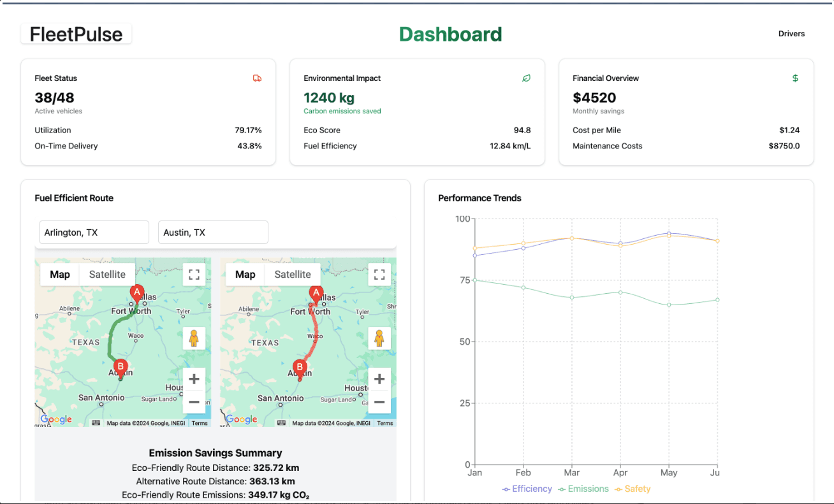The image size is (834, 504).
Task: Click the Emission Savings Summary heading
Action: 216,453
